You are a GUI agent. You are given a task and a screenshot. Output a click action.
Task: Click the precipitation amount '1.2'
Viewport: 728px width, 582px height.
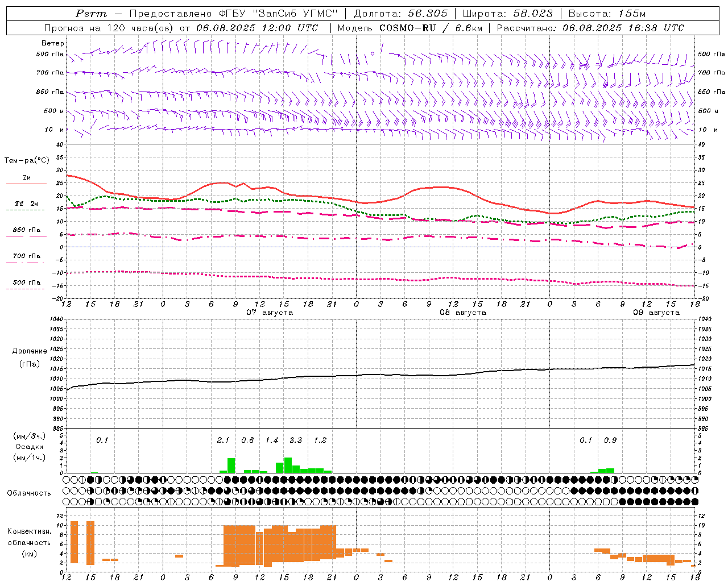[320, 440]
